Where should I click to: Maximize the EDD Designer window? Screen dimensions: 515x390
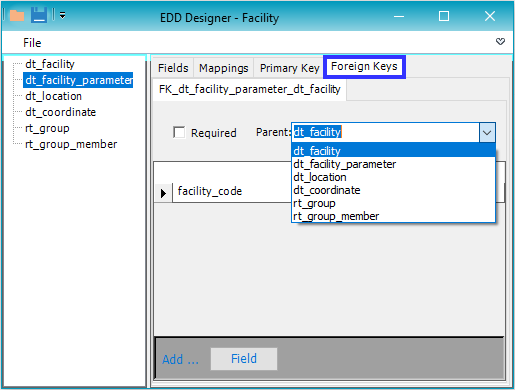click(x=444, y=16)
